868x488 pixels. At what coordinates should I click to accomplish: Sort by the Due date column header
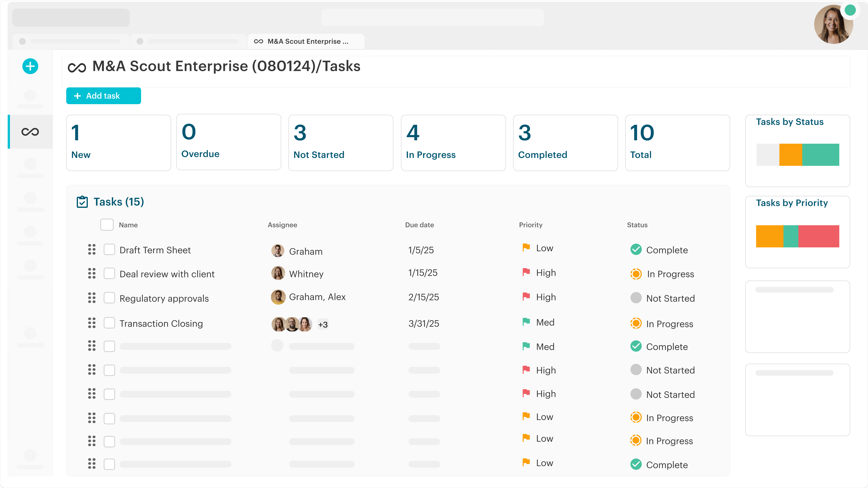[419, 225]
